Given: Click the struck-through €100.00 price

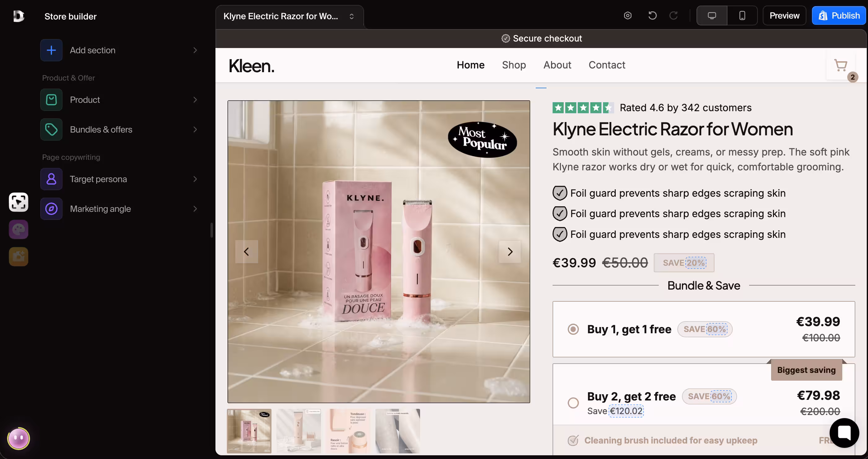Looking at the screenshot, I should pyautogui.click(x=821, y=338).
